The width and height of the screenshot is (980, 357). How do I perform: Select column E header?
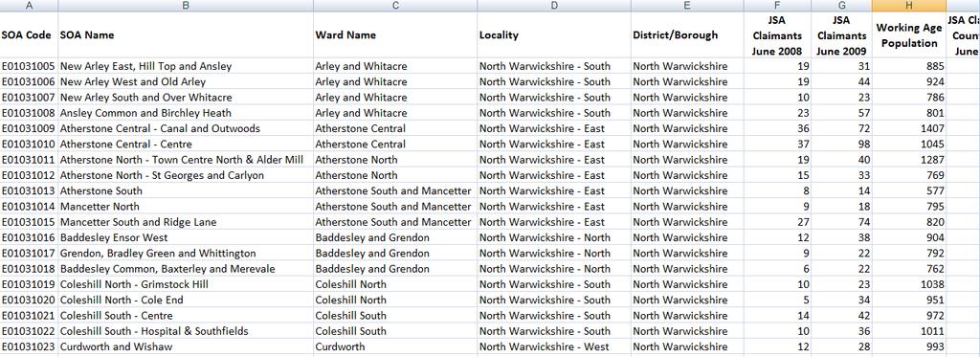687,6
